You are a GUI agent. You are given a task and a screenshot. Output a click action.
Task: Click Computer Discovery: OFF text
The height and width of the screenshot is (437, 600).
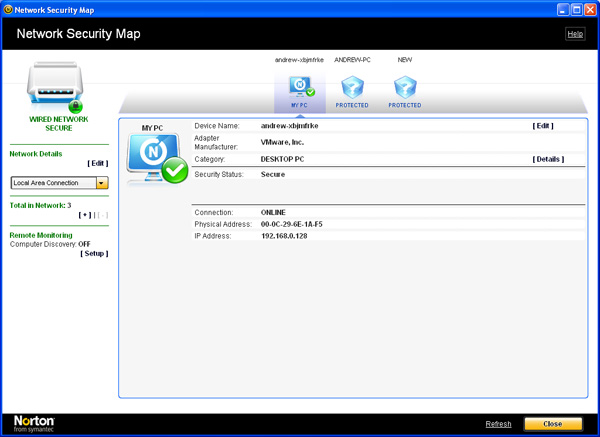click(x=50, y=244)
